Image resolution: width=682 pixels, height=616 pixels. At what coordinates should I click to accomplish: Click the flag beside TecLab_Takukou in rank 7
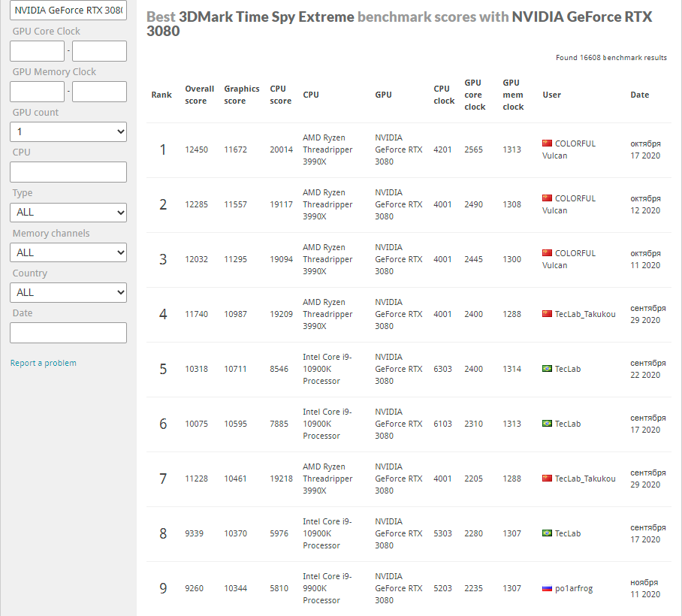point(547,478)
